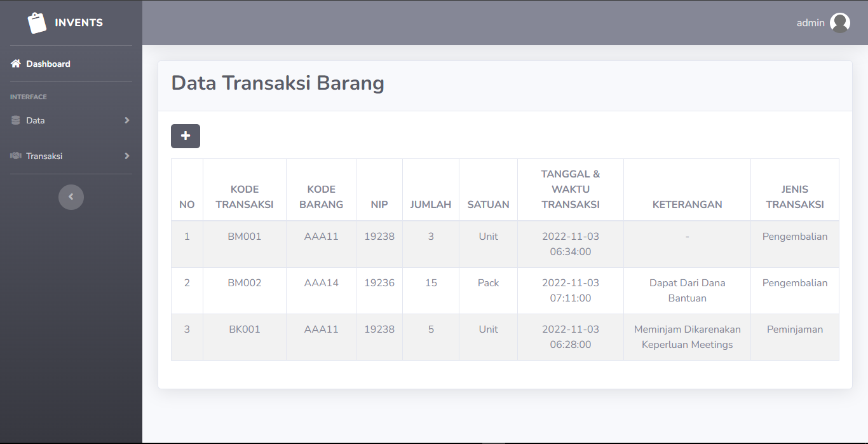This screenshot has width=868, height=444.
Task: Click the admin username label
Action: 810,22
